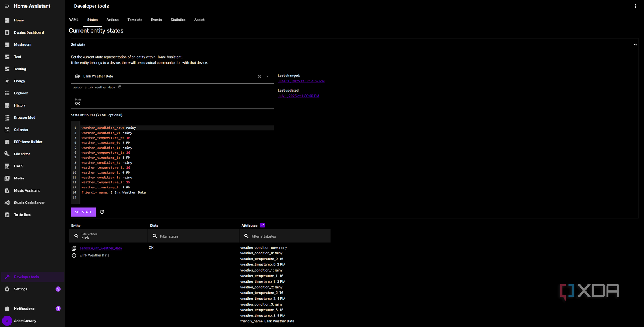Screen dimensions: 644x327
Task: Open the three-dot overflow menu
Action: tap(635, 6)
